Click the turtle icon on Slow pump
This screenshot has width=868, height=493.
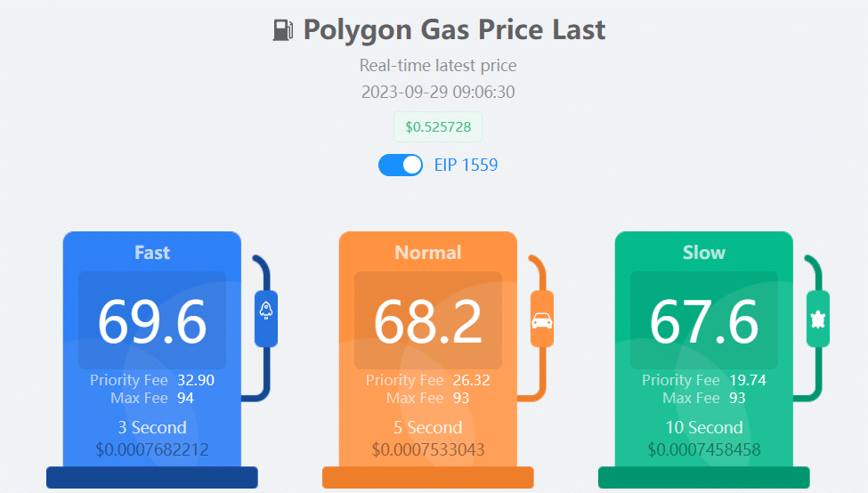pyautogui.click(x=817, y=319)
